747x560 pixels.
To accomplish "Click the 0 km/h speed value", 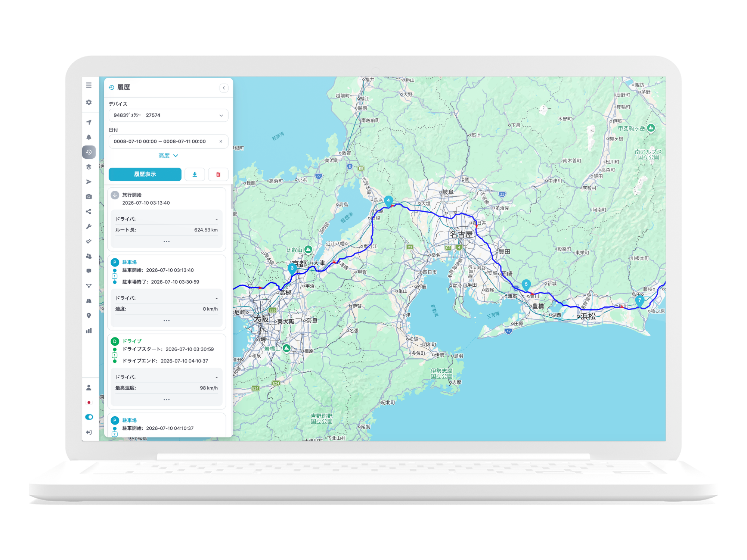I will coord(210,309).
